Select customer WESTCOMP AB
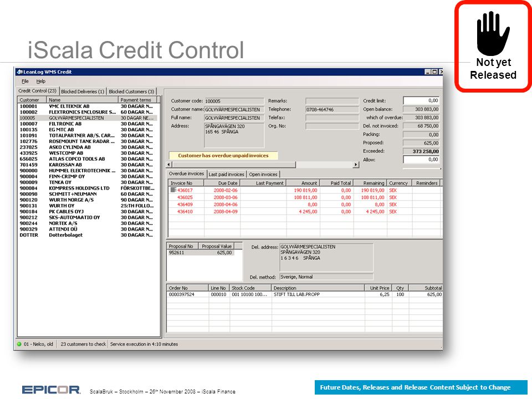Image resolution: width=532 pixels, height=399 pixels. (x=88, y=153)
